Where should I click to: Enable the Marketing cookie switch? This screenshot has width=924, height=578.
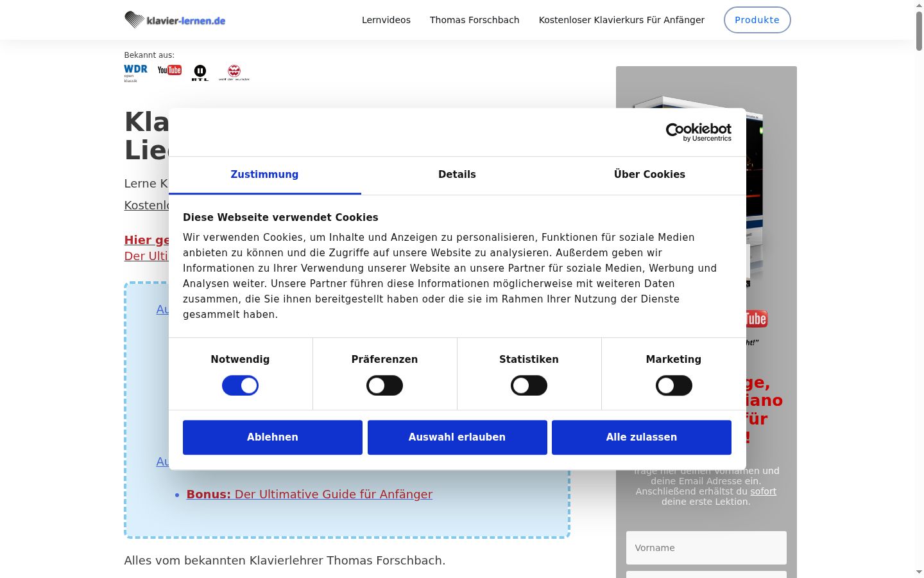(x=674, y=385)
